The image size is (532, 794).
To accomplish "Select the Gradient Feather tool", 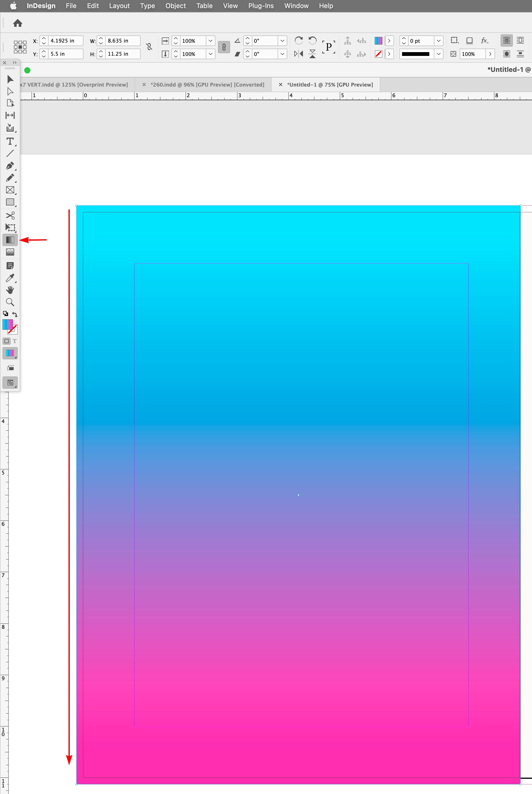I will pyautogui.click(x=10, y=252).
